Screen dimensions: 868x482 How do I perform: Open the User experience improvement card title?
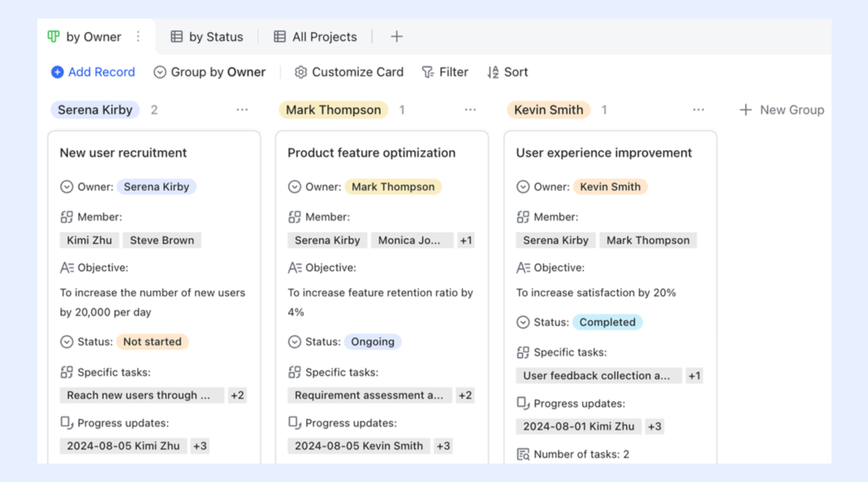click(x=604, y=153)
